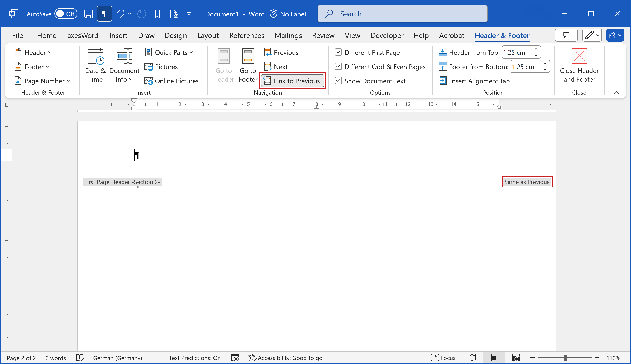Screen dimensions: 631x364
Task: Jump to Previous header
Action: pyautogui.click(x=281, y=52)
